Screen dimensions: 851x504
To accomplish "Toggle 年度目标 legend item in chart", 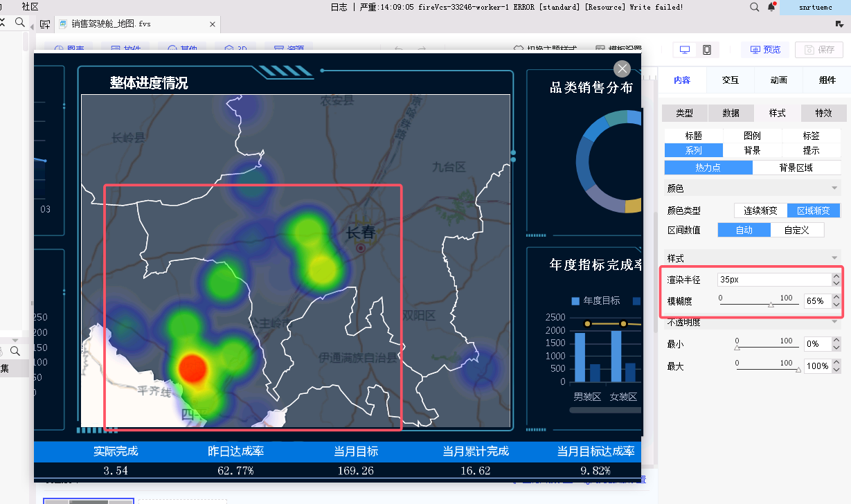I will point(595,300).
